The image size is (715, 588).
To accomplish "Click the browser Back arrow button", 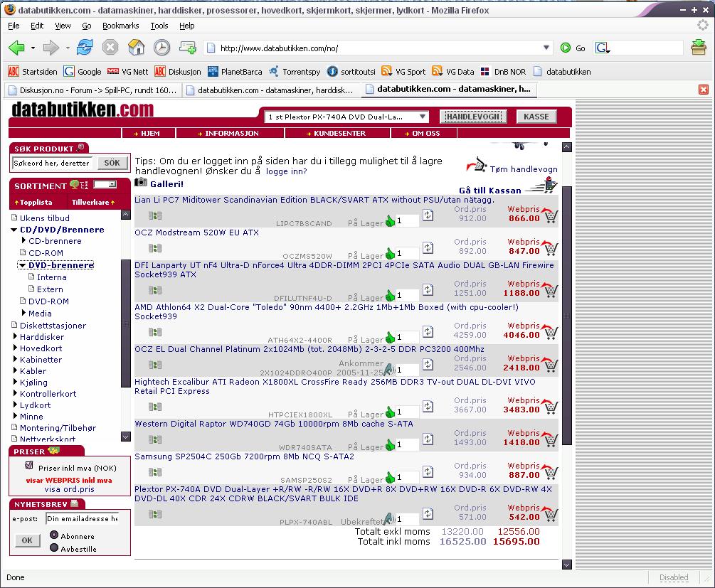I will click(16, 47).
